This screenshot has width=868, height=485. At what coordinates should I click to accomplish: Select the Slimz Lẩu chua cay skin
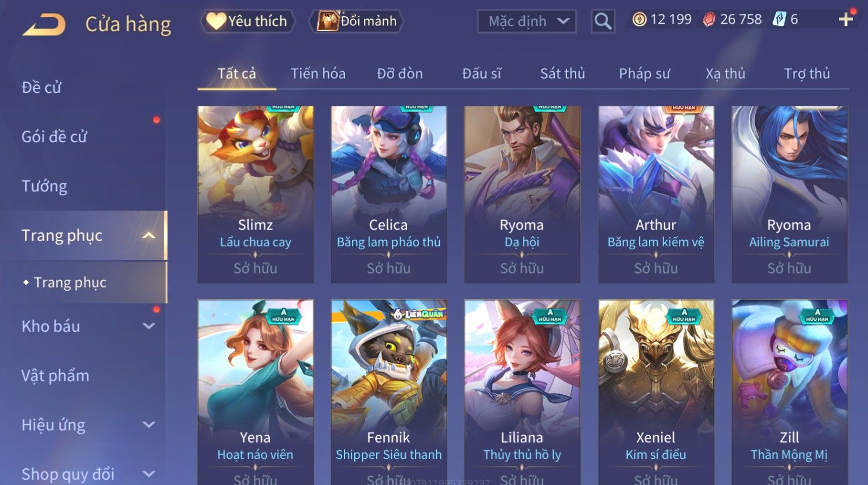[255, 194]
